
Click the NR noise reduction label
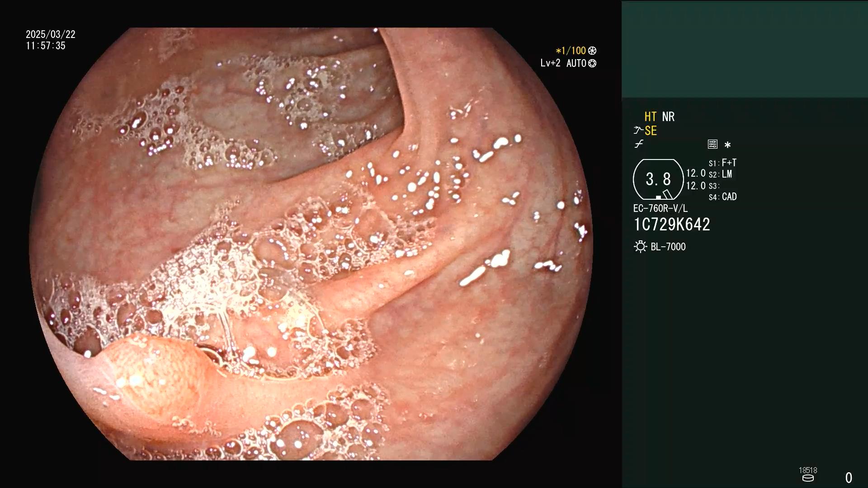pyautogui.click(x=668, y=117)
